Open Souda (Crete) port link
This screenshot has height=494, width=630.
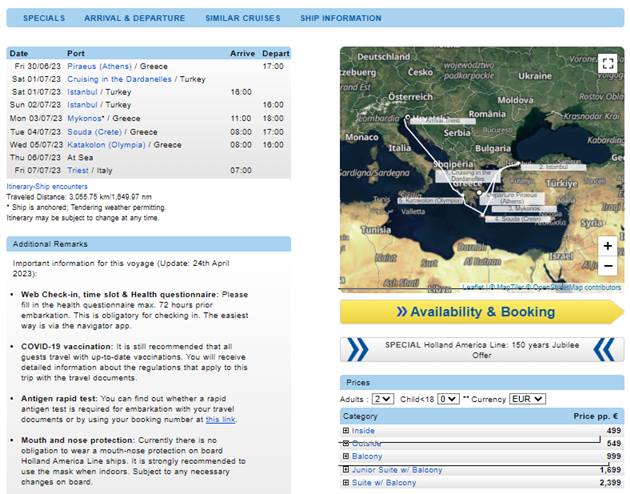pyautogui.click(x=94, y=132)
